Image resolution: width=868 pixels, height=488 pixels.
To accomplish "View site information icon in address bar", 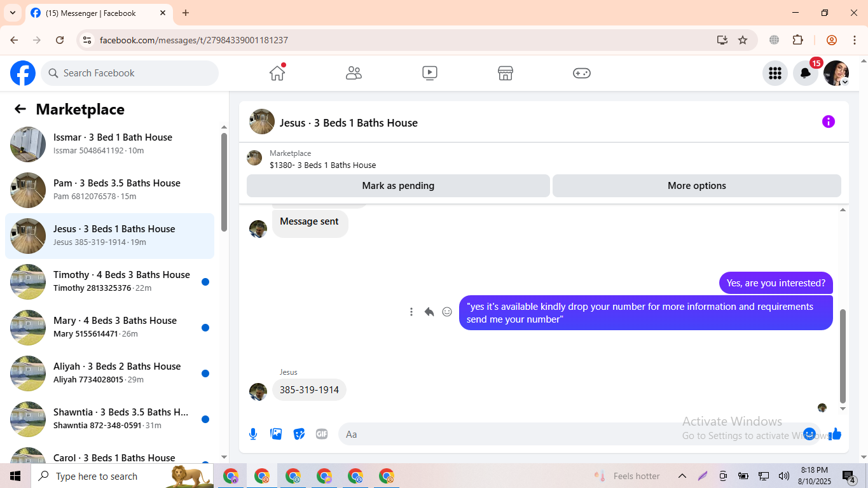I will click(x=88, y=40).
